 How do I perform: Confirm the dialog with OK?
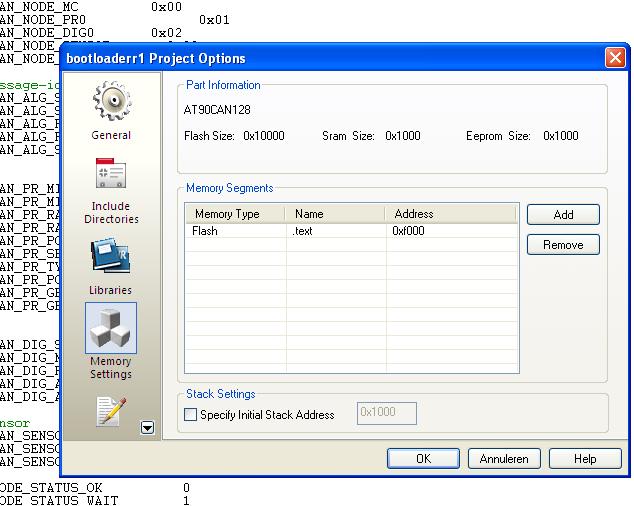(x=423, y=459)
